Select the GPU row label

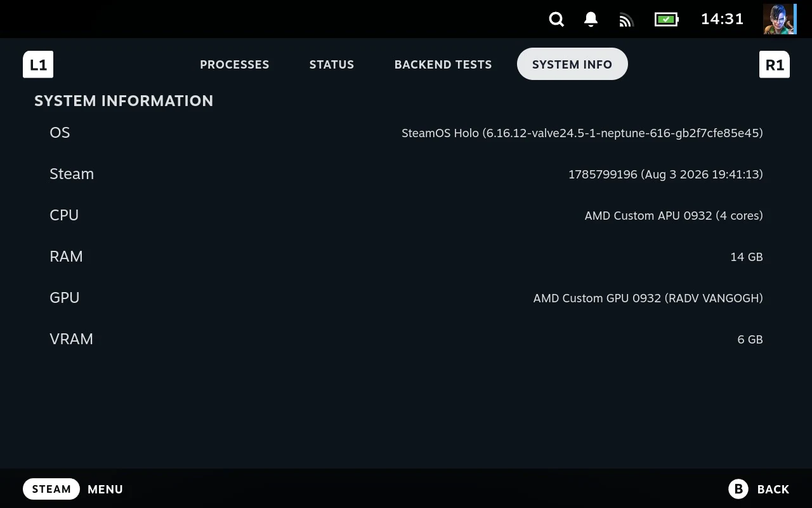tap(65, 298)
